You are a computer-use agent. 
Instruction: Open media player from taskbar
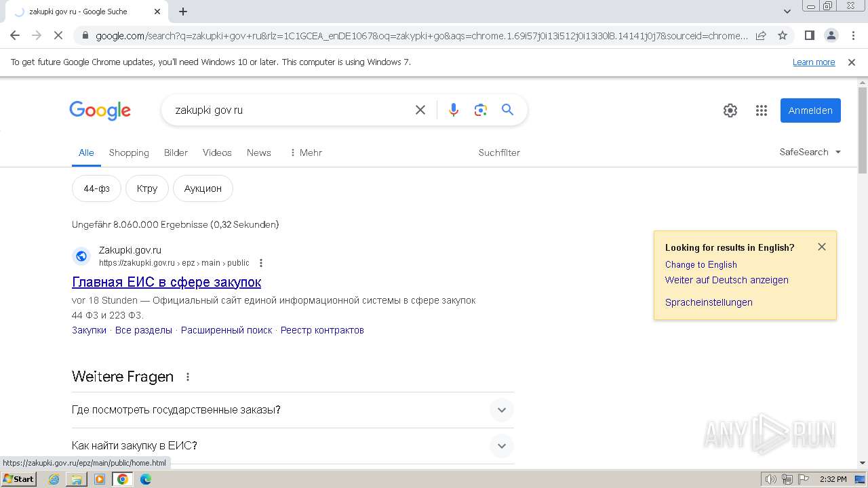tap(100, 479)
